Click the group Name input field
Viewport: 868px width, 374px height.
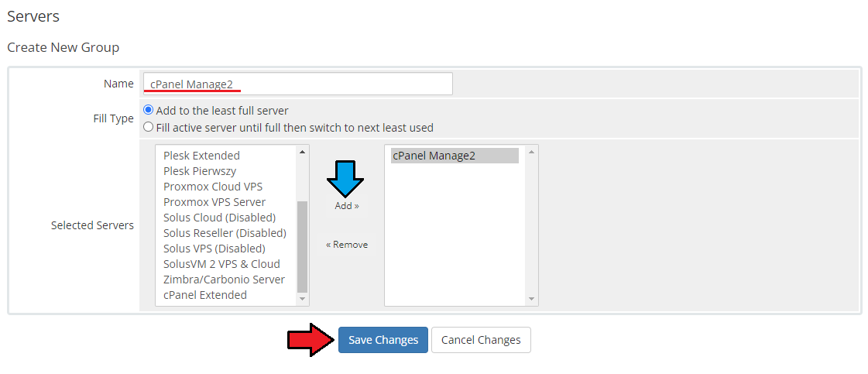tap(298, 84)
